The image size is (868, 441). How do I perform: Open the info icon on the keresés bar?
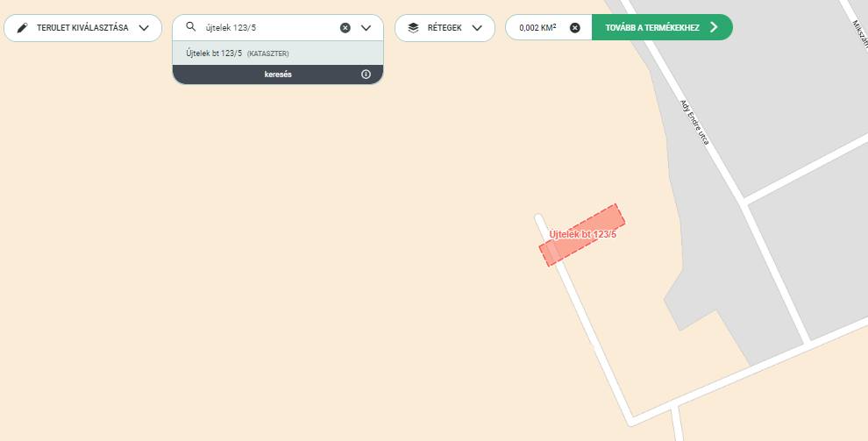tap(366, 75)
